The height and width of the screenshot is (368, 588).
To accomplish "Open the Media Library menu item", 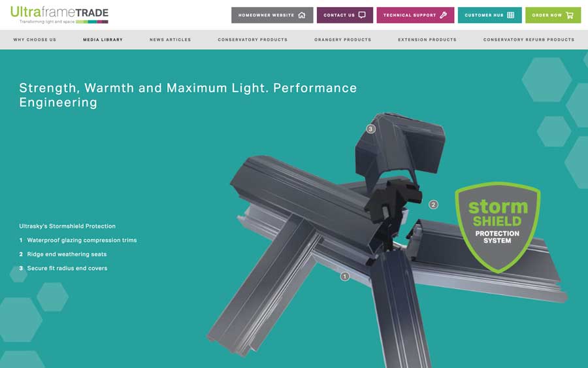I will pos(103,40).
